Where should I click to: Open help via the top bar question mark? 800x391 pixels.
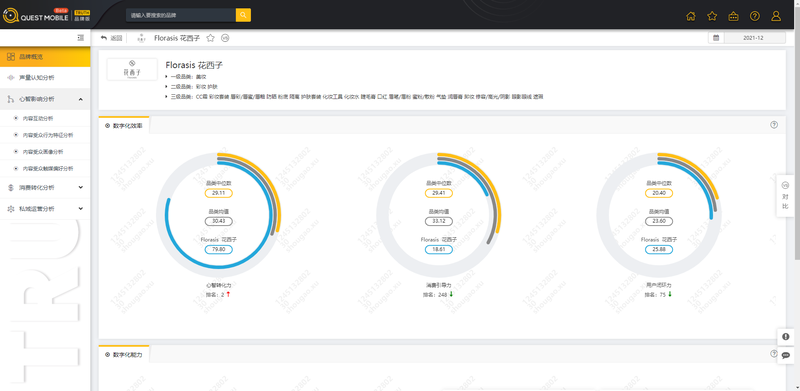pyautogui.click(x=755, y=16)
